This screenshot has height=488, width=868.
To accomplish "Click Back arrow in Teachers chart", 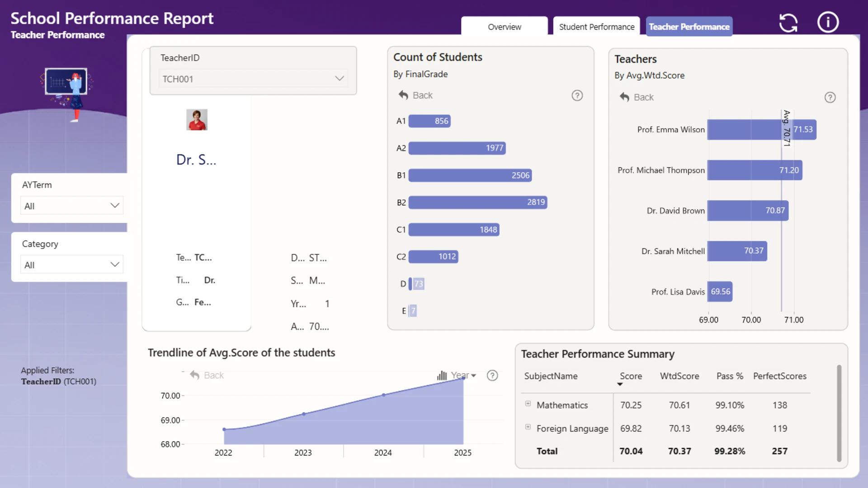I will point(624,97).
